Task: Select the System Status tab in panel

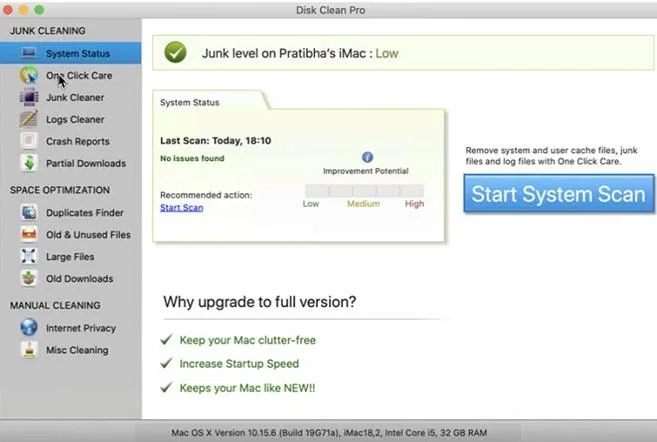Action: [x=190, y=102]
